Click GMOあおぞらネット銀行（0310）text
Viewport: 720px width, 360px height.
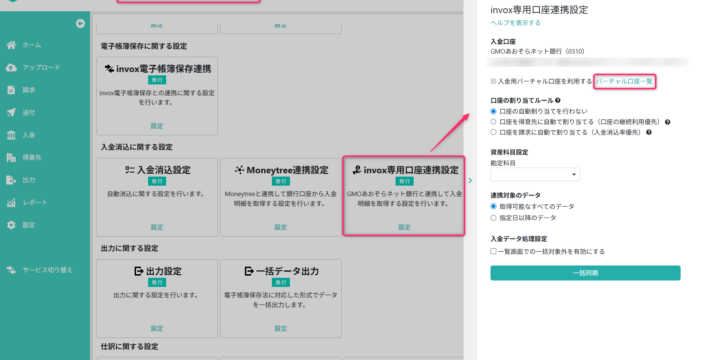537,51
